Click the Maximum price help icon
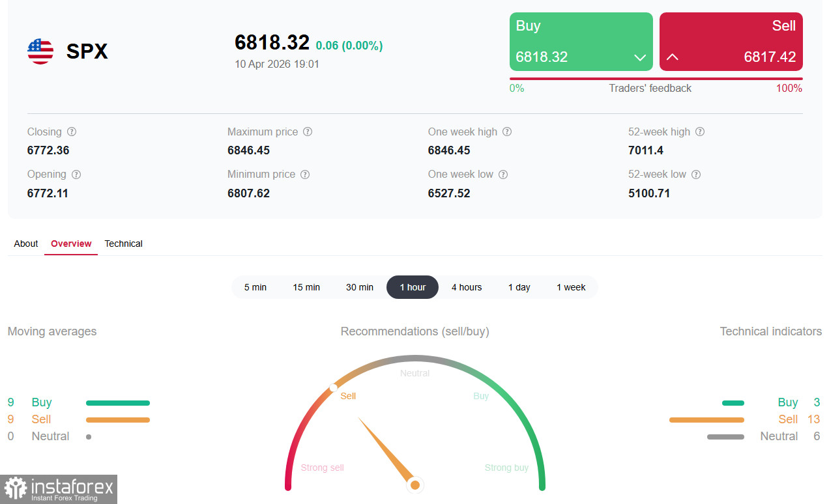829x504 pixels. (x=307, y=132)
